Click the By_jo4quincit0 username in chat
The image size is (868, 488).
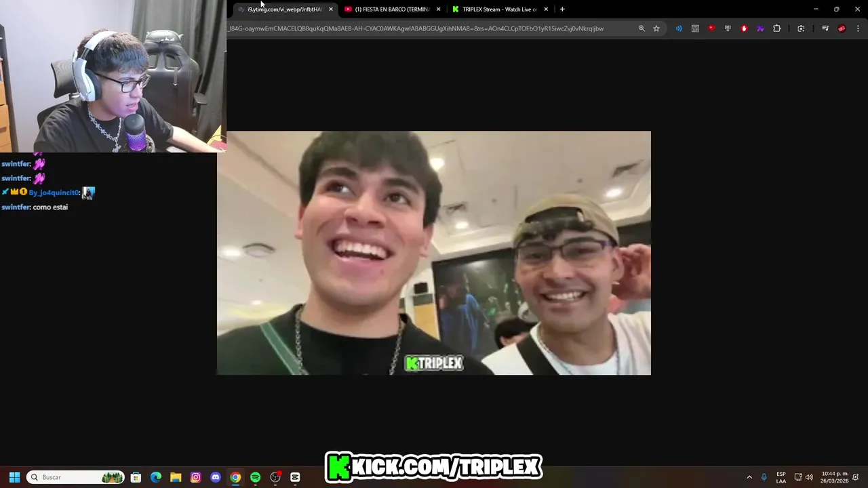click(54, 193)
